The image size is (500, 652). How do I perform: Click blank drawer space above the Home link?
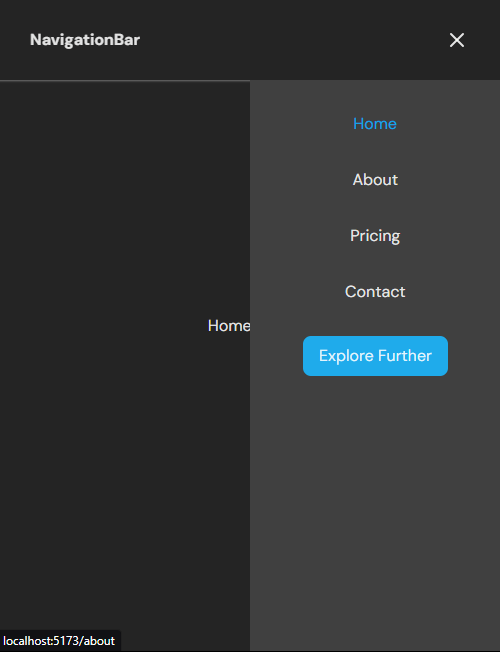click(x=374, y=96)
